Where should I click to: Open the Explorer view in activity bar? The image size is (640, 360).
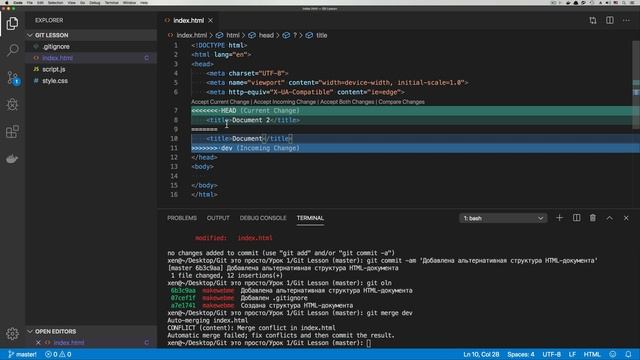click(12, 23)
